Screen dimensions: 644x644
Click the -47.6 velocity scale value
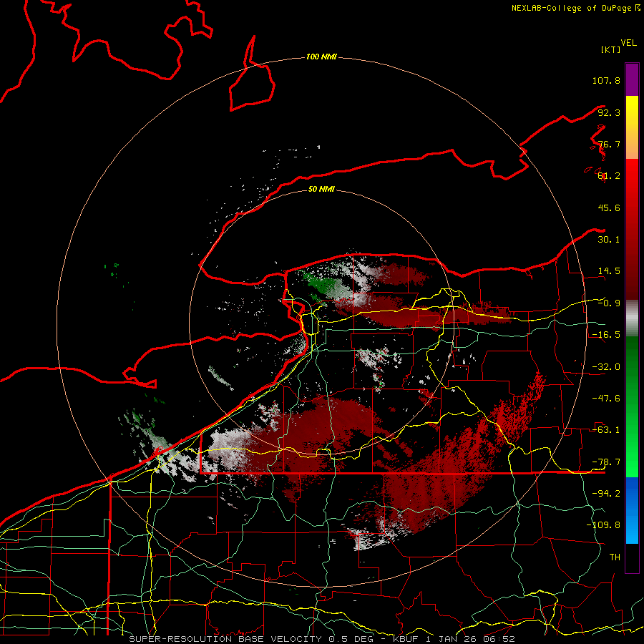(x=606, y=399)
